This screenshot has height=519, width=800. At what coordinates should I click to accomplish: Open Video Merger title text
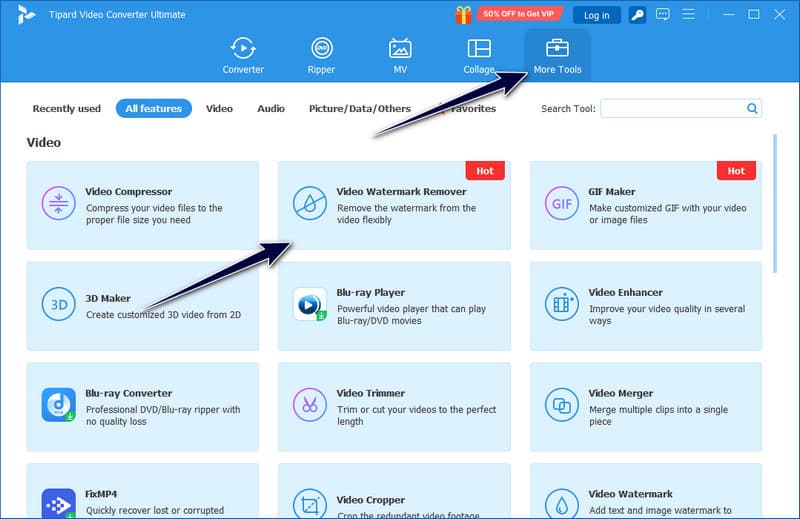pos(620,393)
